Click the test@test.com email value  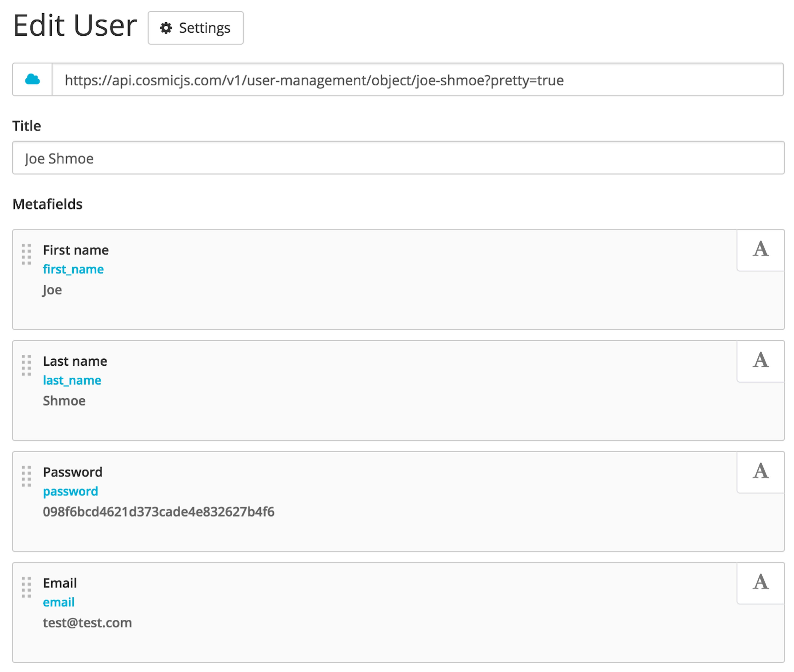(87, 622)
